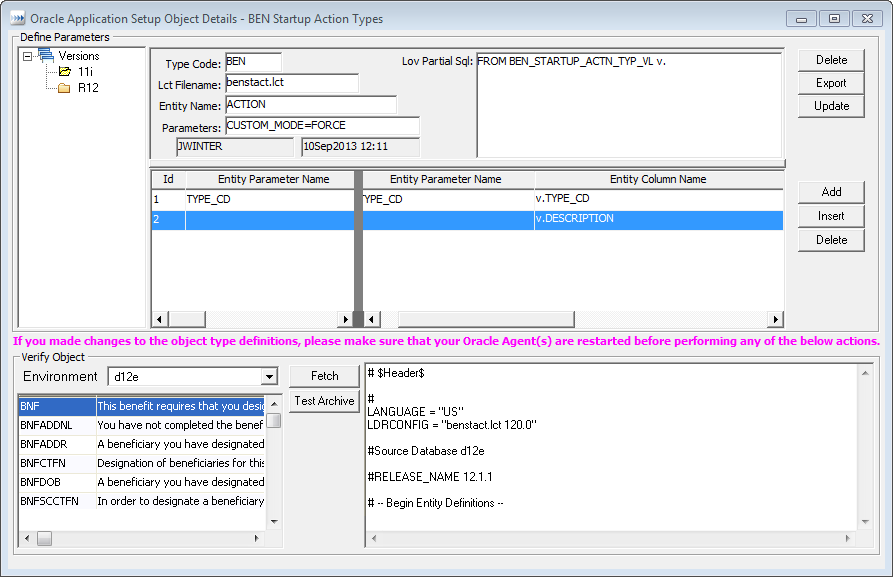
Task: Click the Delete button below Insert
Action: click(831, 240)
